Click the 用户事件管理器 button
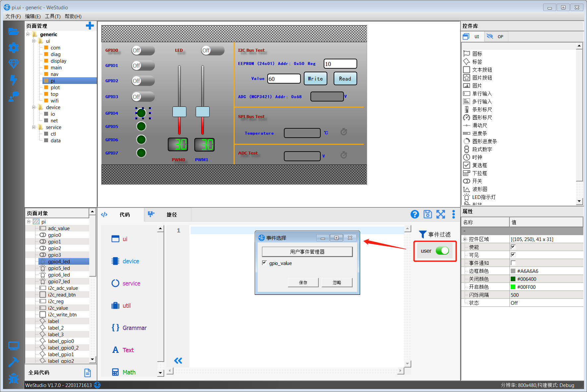 pos(307,252)
